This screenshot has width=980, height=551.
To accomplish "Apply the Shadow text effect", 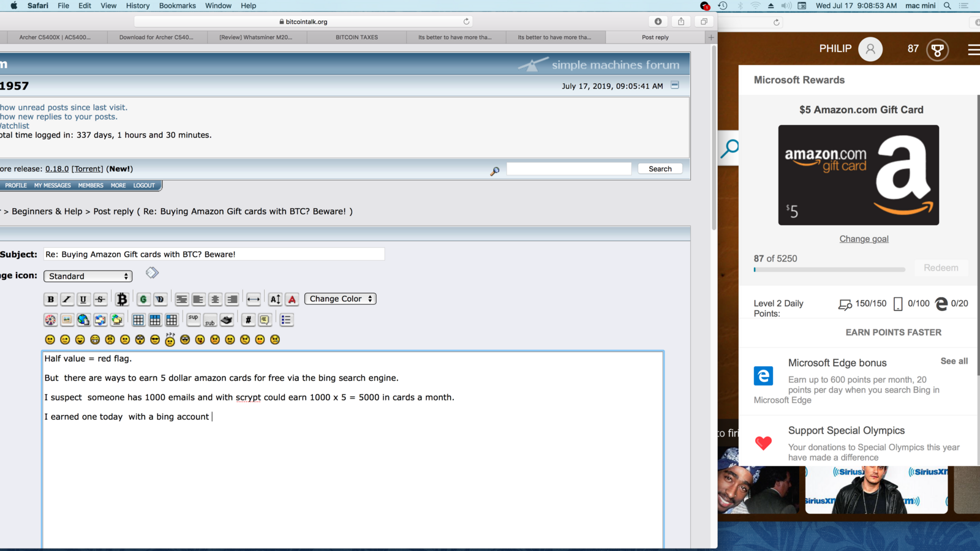I will [x=160, y=299].
